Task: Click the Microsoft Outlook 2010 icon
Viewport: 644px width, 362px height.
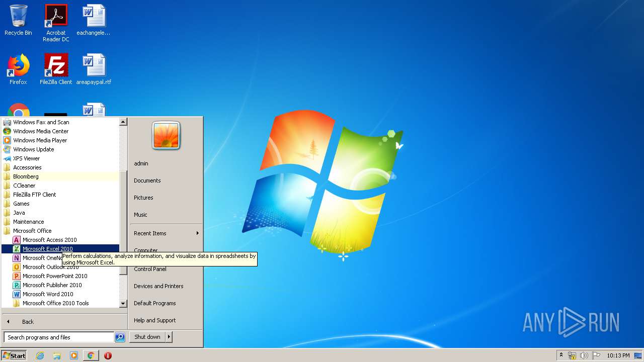Action: click(17, 267)
